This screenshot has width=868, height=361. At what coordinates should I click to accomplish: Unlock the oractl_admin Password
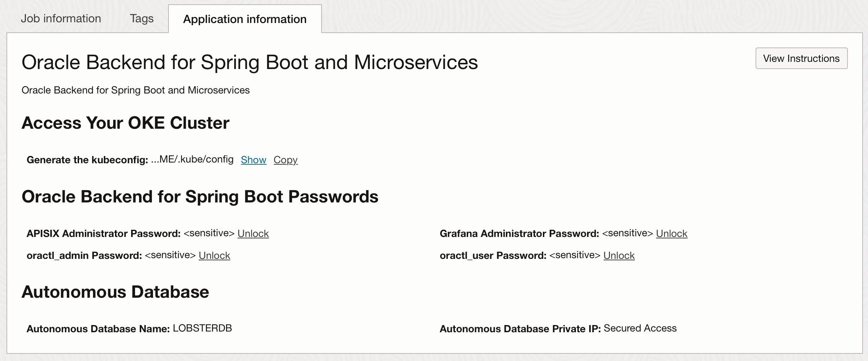coord(214,256)
